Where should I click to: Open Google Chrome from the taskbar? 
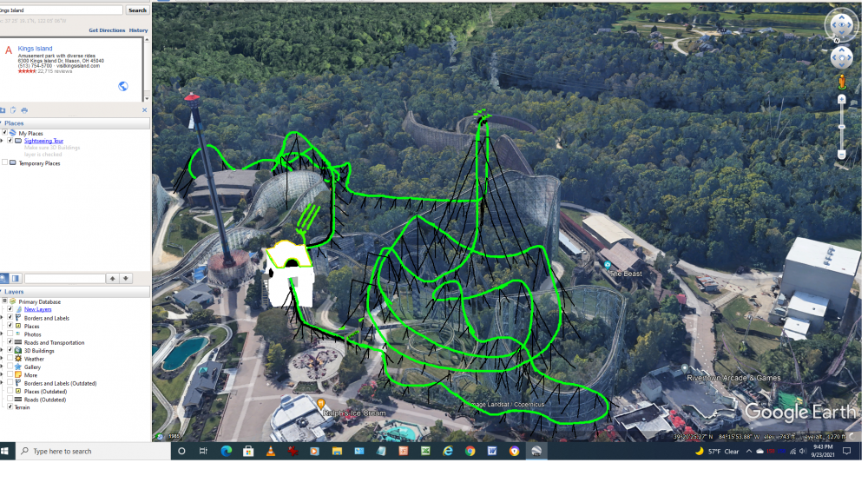coord(470,451)
